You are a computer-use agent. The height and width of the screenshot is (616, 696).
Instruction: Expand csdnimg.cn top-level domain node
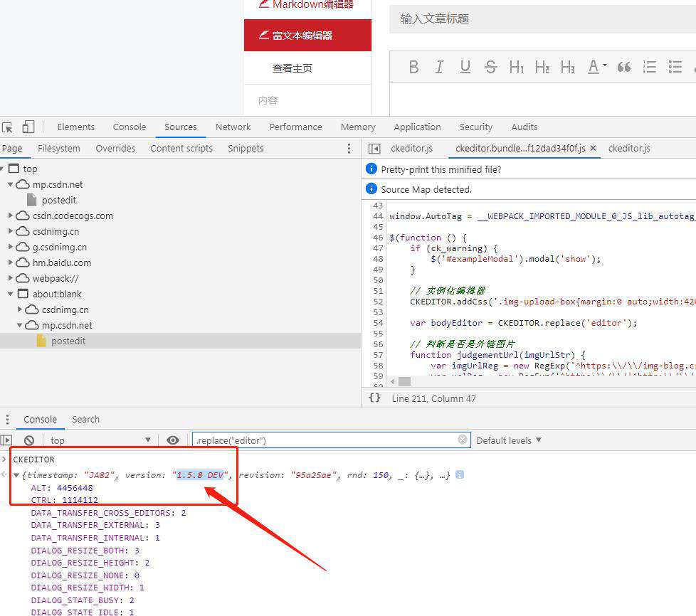(10, 231)
